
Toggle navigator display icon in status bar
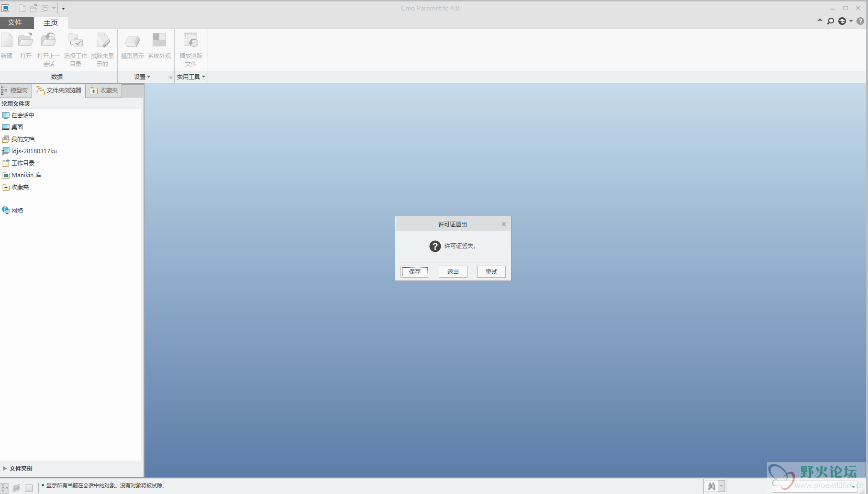[5, 488]
